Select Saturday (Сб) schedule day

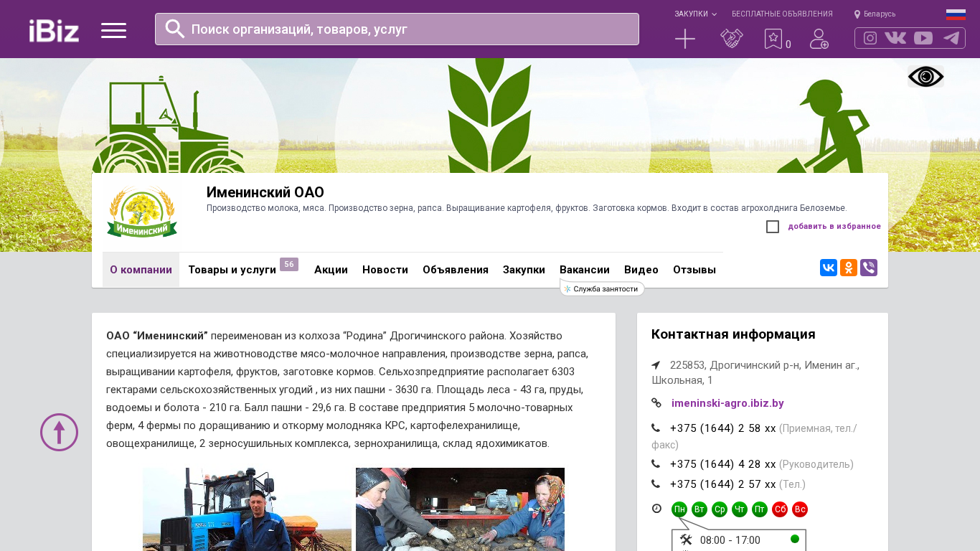(780, 509)
